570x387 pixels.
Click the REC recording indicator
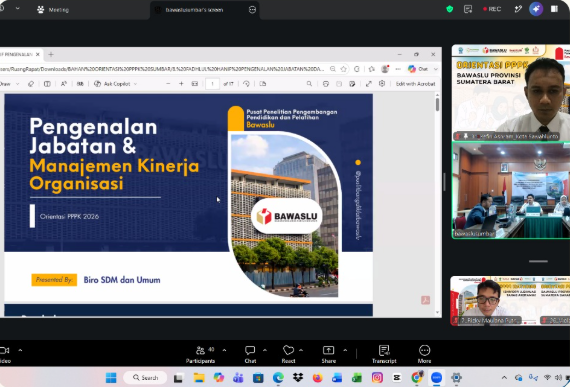(x=492, y=9)
